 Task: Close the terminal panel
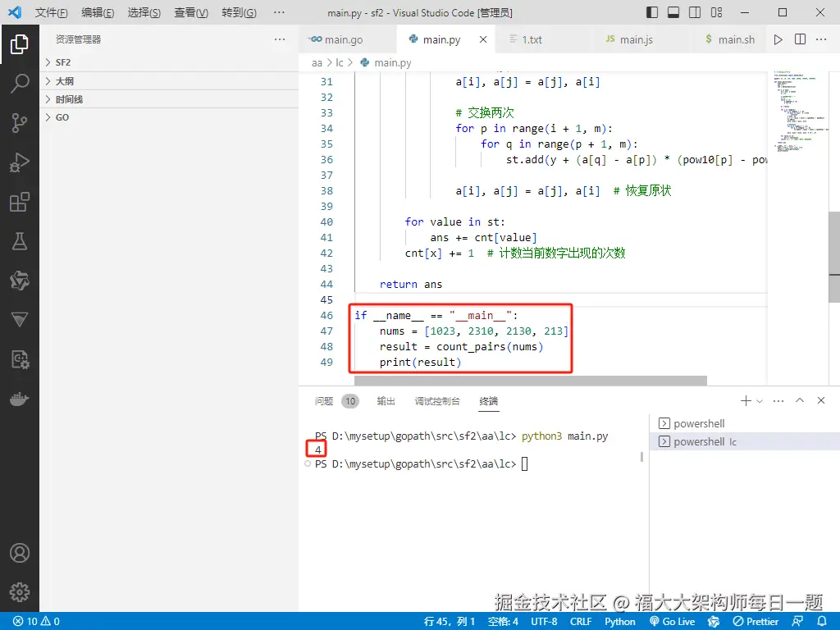click(820, 400)
